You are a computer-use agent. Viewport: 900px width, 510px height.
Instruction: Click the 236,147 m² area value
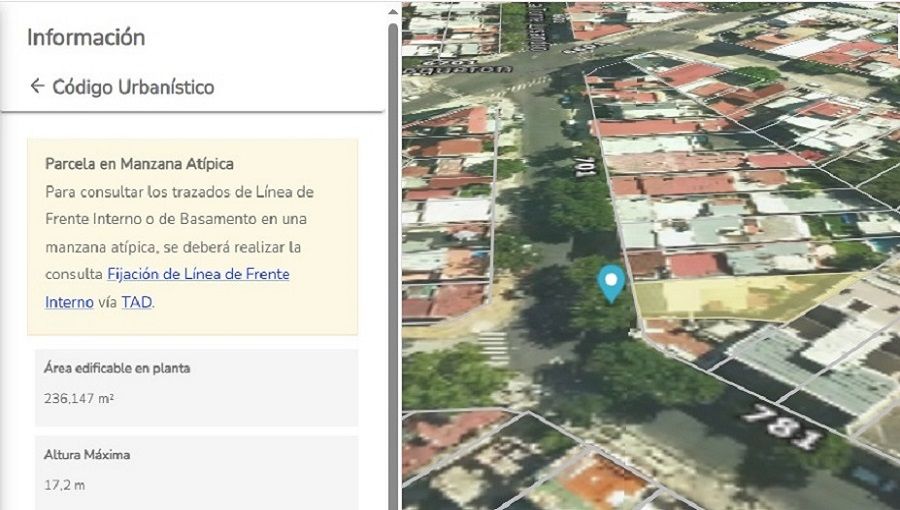[x=79, y=398]
